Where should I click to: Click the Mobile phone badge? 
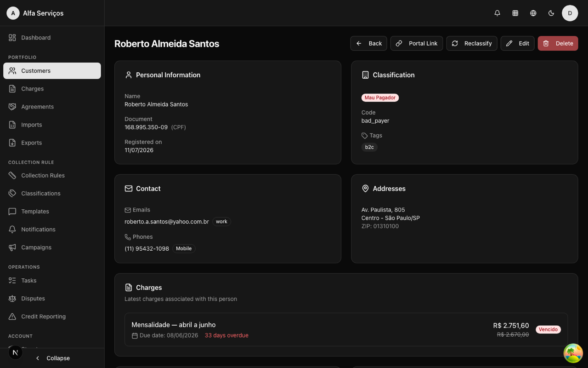click(184, 248)
